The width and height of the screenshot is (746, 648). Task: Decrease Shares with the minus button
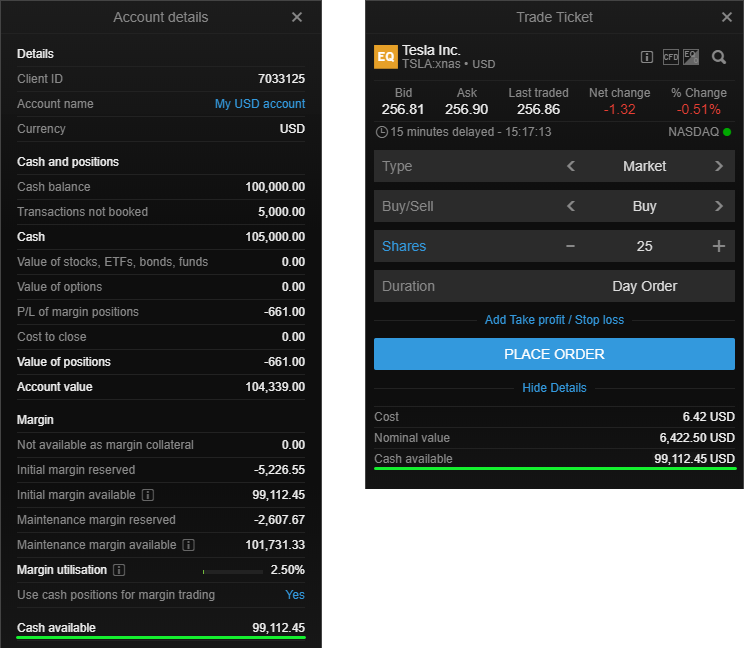click(570, 246)
